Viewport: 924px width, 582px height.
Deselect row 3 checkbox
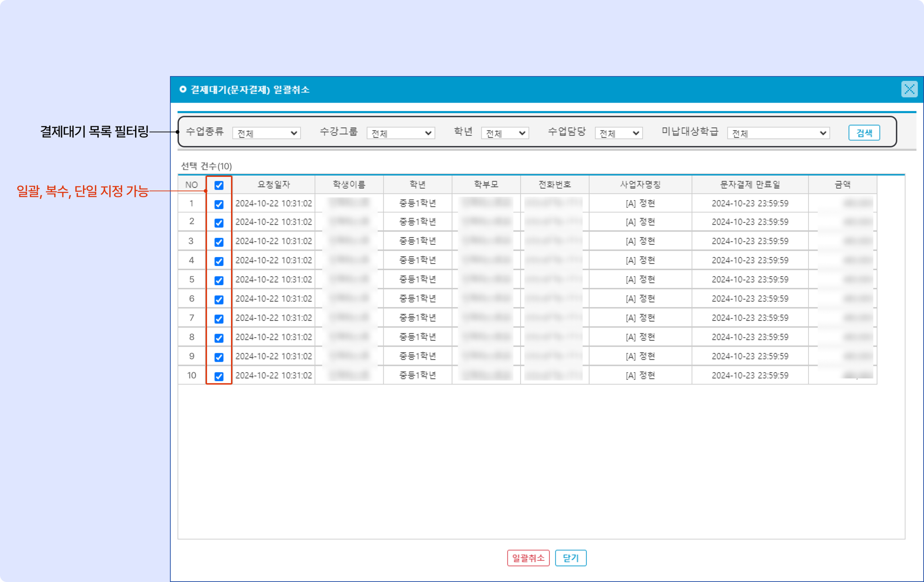(x=219, y=242)
